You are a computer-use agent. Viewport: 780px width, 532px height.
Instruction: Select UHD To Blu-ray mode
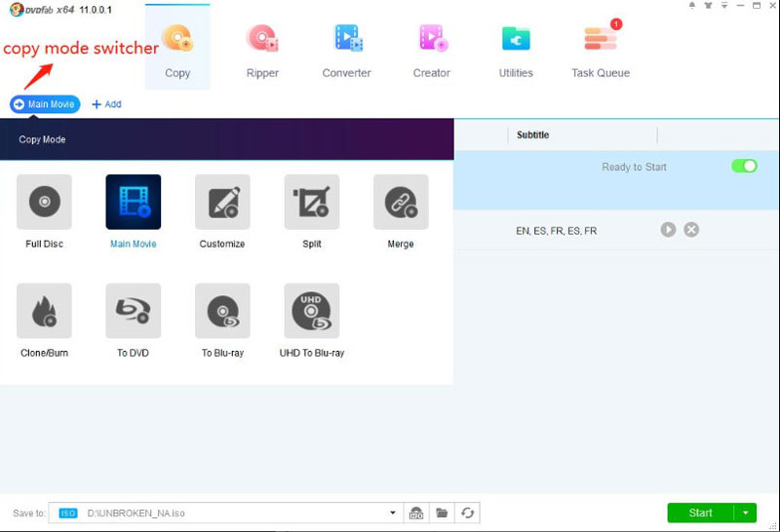[x=312, y=312]
